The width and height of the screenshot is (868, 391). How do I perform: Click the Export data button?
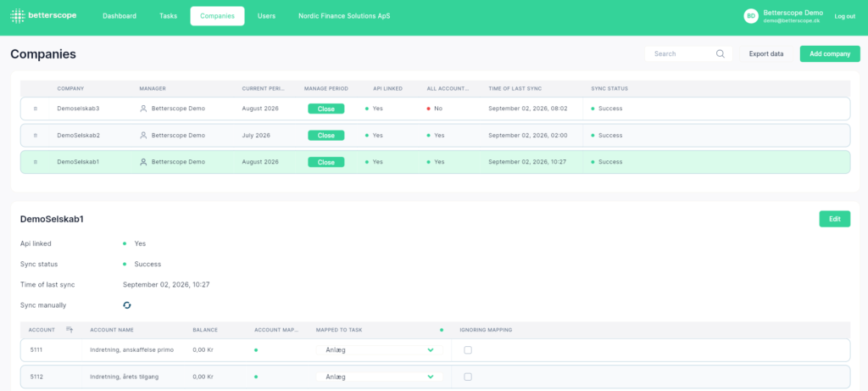(x=766, y=53)
